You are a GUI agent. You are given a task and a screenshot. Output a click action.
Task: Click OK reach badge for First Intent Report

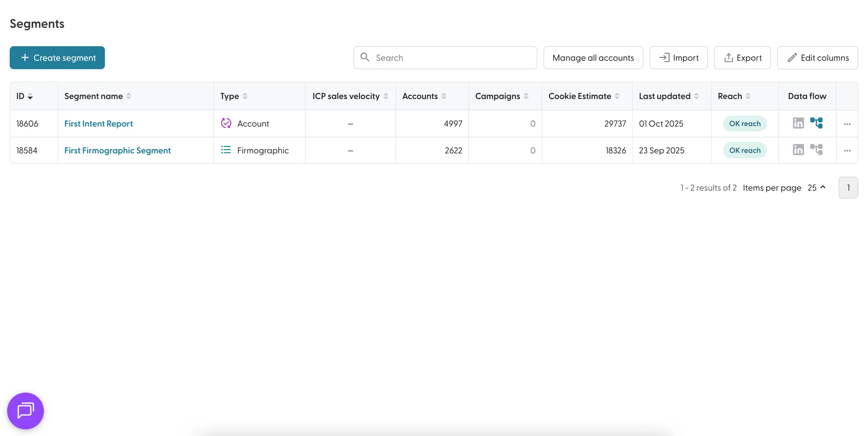(x=744, y=124)
